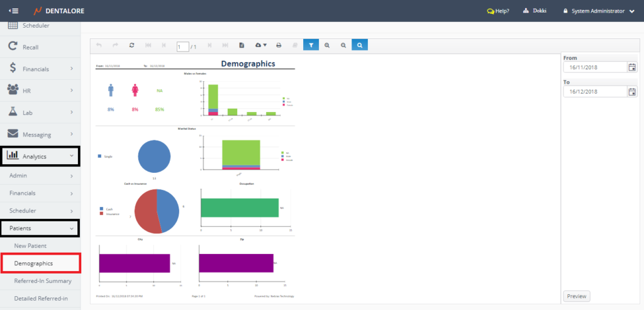
Task: Zoom out of the report
Action: (x=343, y=45)
